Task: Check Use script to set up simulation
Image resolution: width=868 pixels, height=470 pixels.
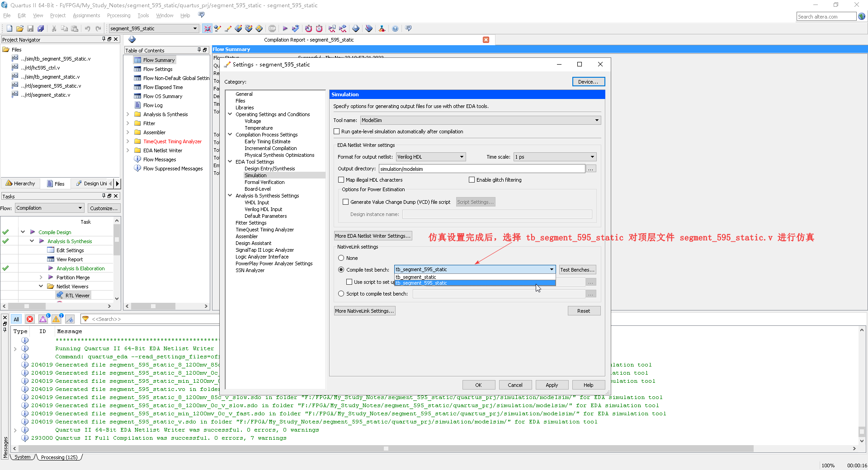Action: coord(349,282)
